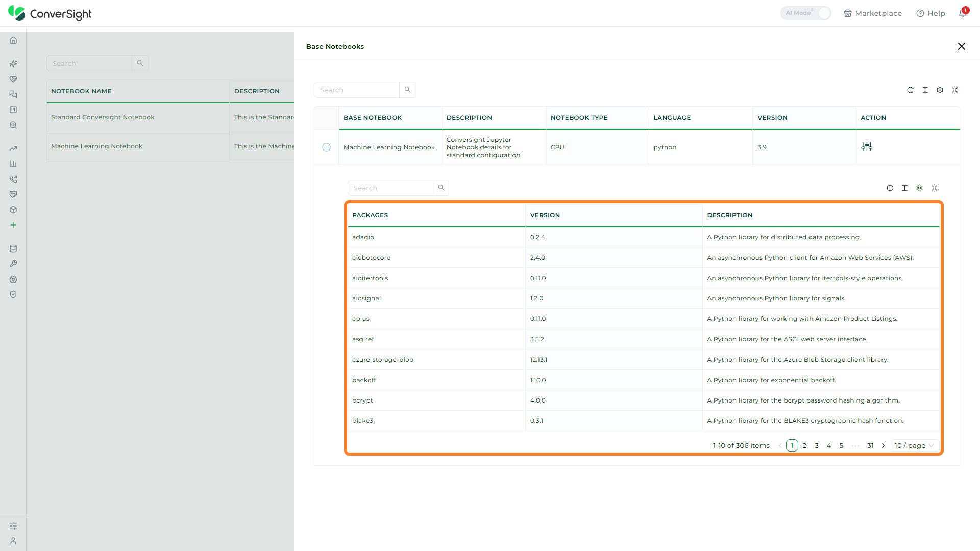This screenshot has height=551, width=980.
Task: Open packages table settings gear
Action: coord(919,188)
